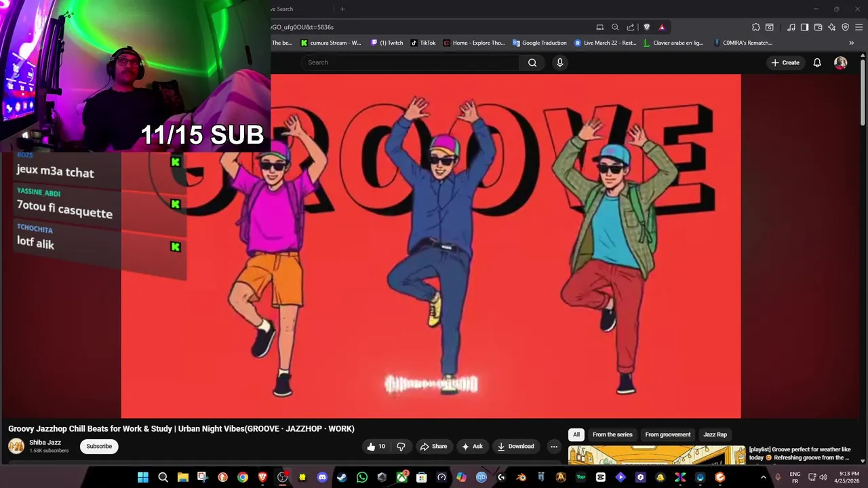This screenshot has height=488, width=868.
Task: Click the YouTube search magnifier button
Action: [532, 62]
